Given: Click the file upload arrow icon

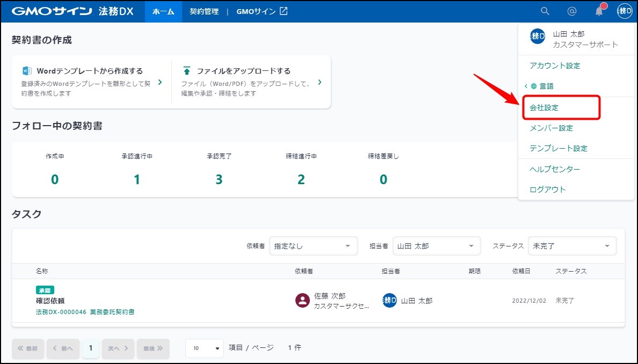Looking at the screenshot, I should 187,71.
